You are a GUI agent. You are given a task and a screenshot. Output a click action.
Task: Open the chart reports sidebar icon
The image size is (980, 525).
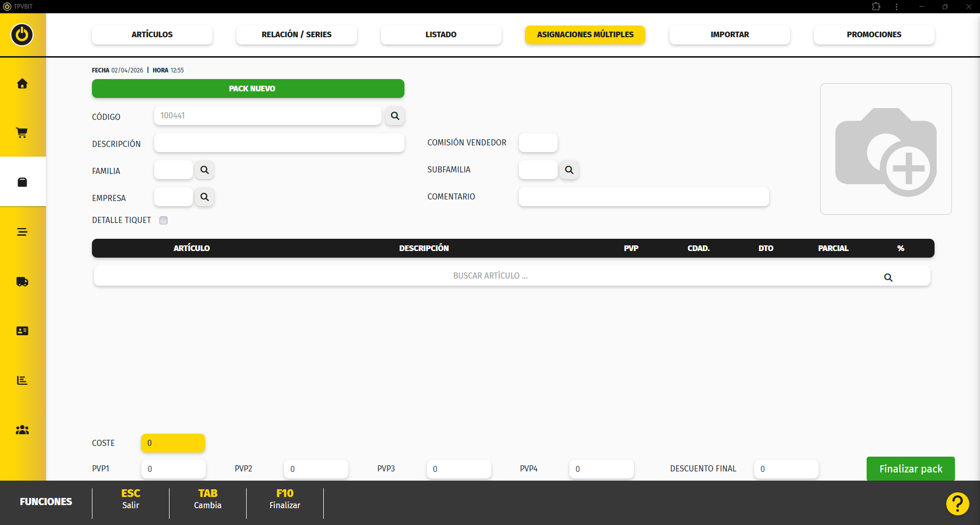coord(22,381)
